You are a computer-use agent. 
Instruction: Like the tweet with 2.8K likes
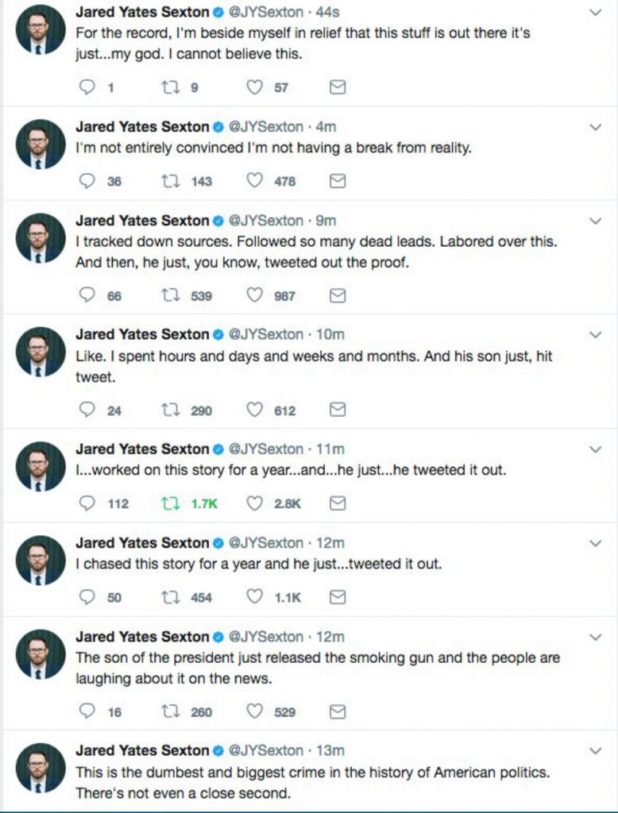255,504
